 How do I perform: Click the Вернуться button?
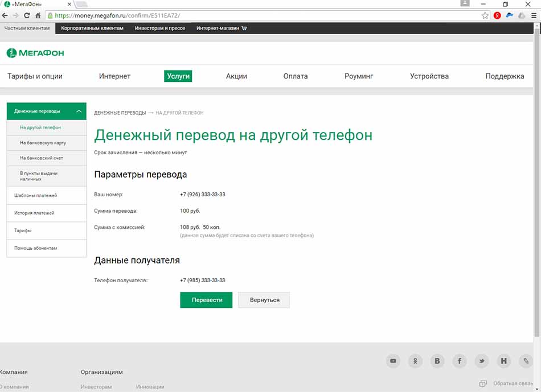[264, 300]
